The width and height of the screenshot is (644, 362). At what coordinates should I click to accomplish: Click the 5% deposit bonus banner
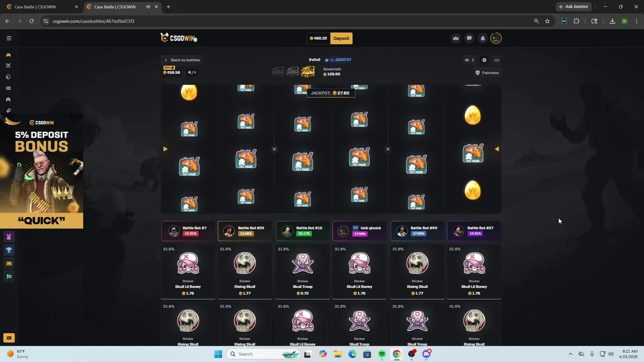(41, 171)
